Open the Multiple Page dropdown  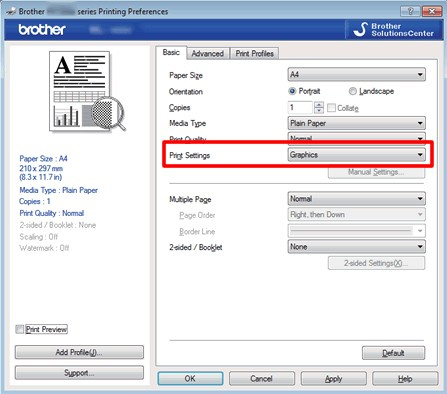coord(356,199)
